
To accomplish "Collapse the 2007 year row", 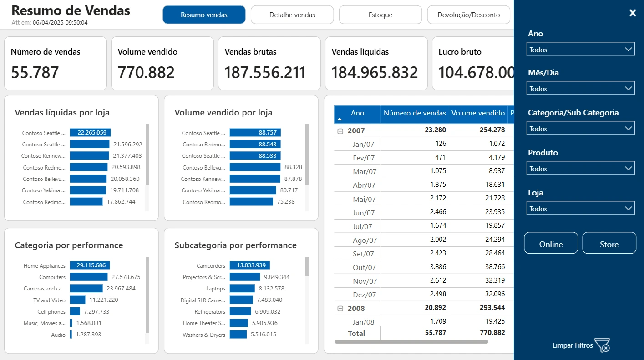I will (340, 131).
